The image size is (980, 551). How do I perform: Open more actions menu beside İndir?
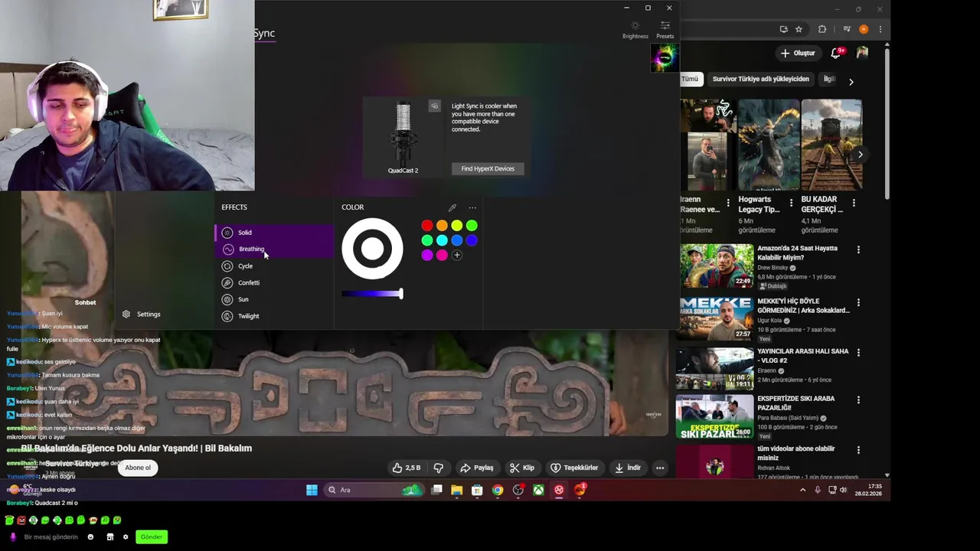coord(660,468)
